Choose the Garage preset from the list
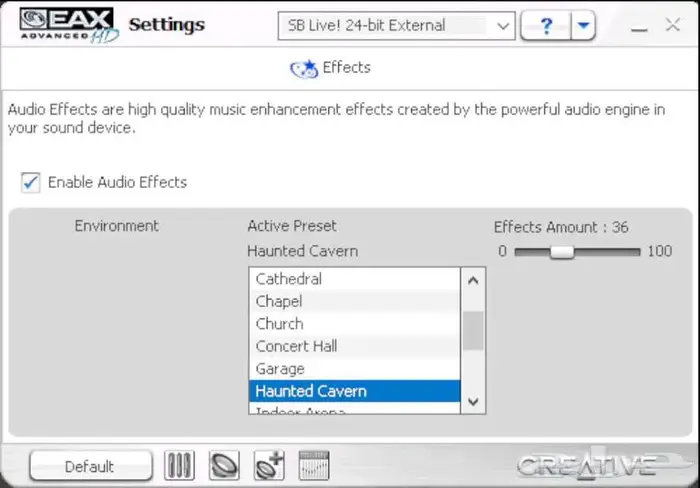 coord(280,369)
